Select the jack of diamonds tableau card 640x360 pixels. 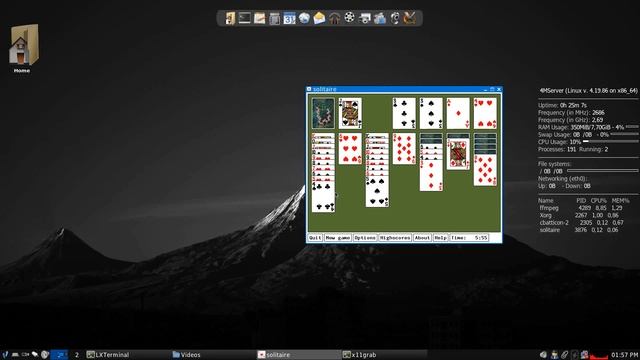(x=458, y=154)
